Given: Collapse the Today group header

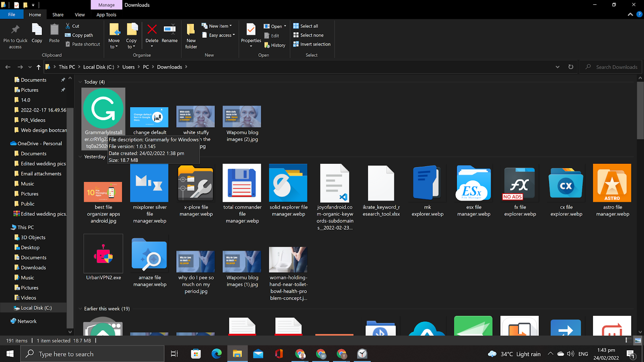Looking at the screenshot, I should [x=80, y=82].
